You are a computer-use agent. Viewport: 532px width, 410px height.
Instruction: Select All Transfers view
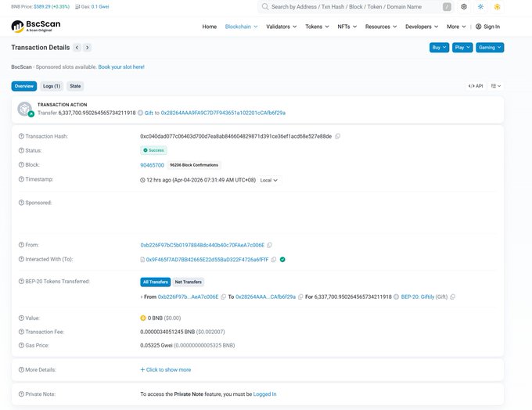click(155, 282)
